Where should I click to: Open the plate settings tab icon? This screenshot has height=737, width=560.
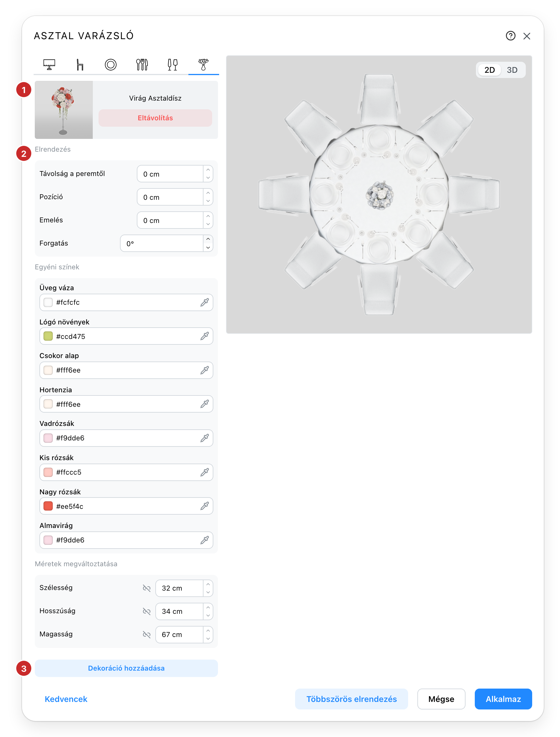pos(111,64)
